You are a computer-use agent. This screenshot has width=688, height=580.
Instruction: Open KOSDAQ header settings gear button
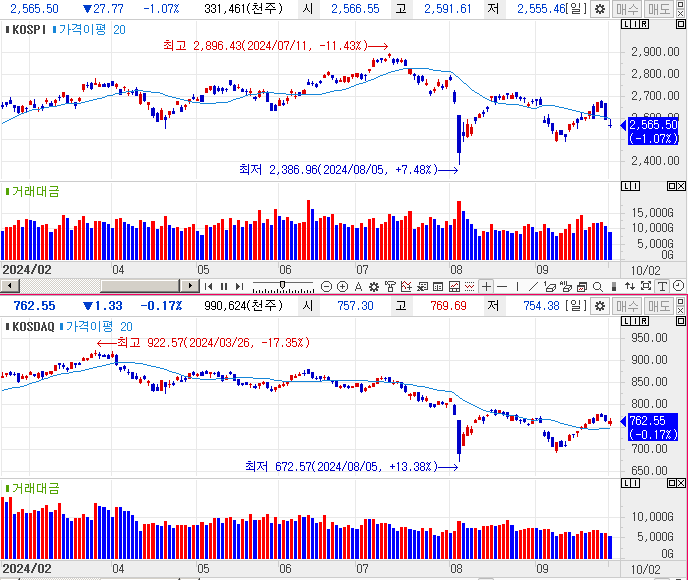click(x=600, y=306)
